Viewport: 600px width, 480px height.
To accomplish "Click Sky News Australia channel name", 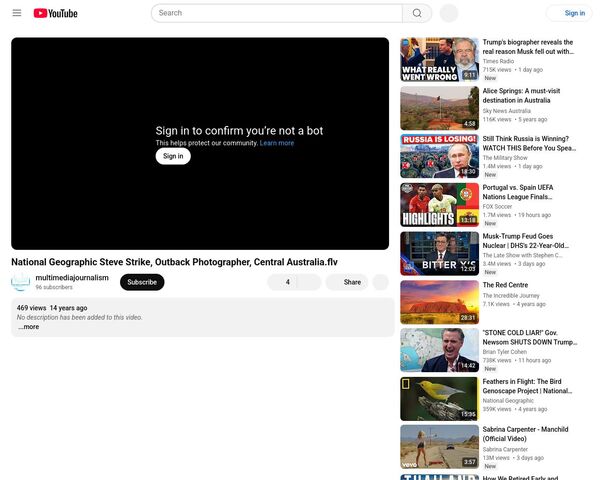I will 507,111.
